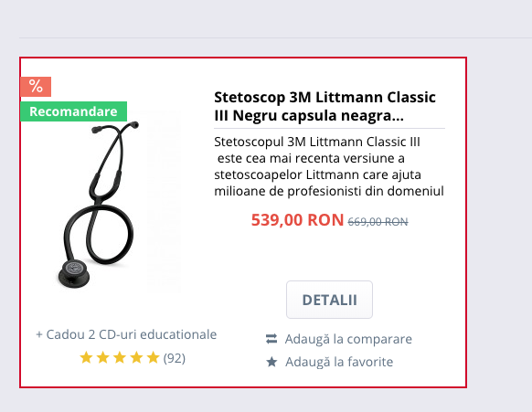Click the 539,00 RON sale price
The height and width of the screenshot is (412, 532).
pos(297,220)
